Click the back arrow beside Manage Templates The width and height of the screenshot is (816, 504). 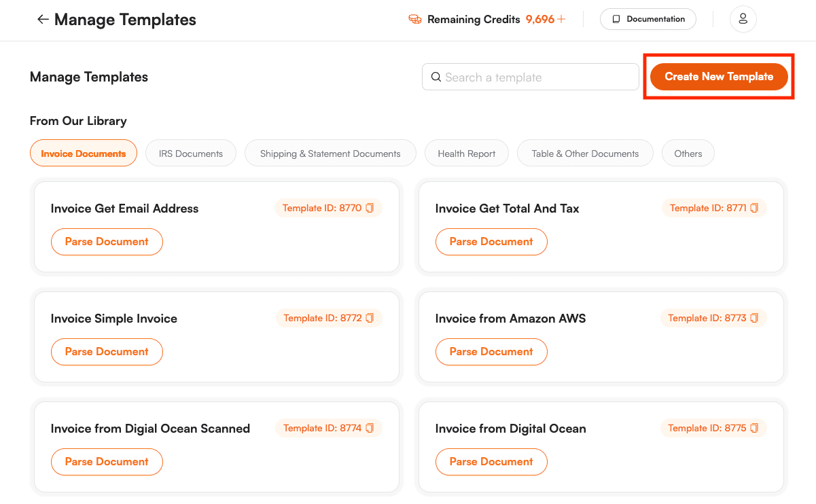pyautogui.click(x=42, y=20)
